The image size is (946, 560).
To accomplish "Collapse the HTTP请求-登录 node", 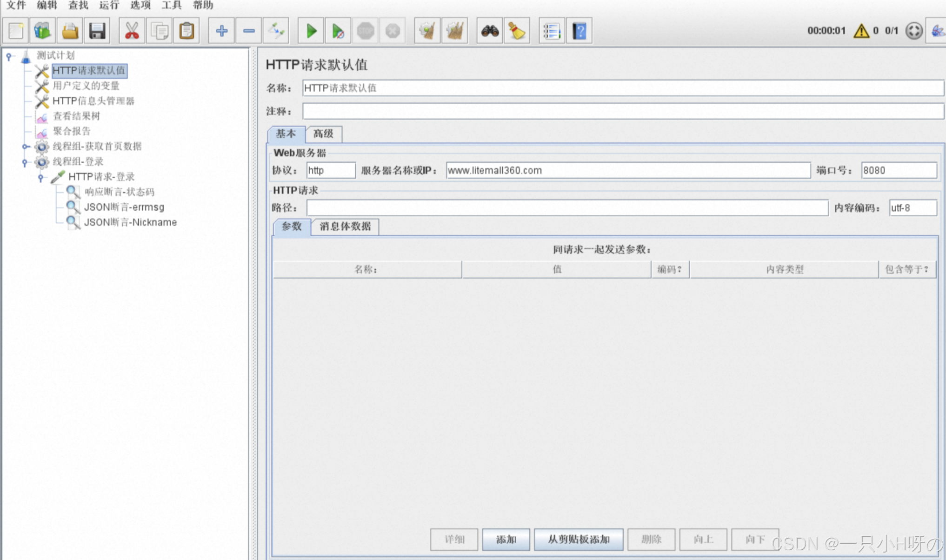I will (x=41, y=177).
